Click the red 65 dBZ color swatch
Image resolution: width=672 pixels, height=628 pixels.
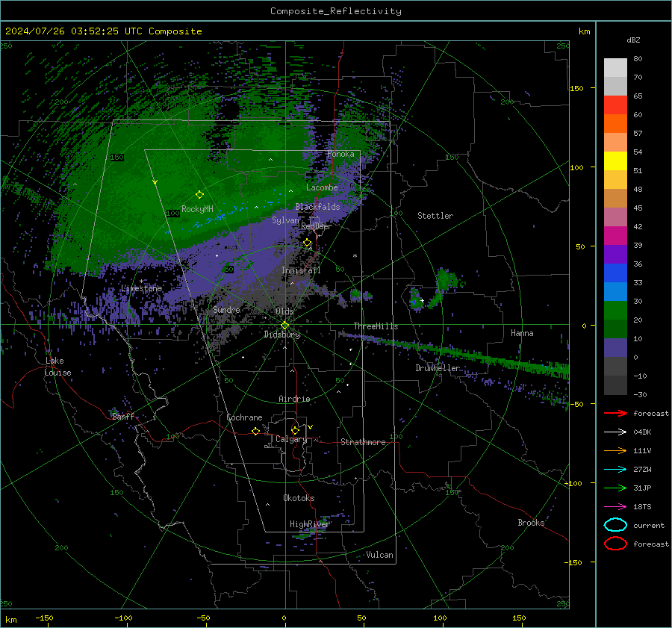[x=615, y=105]
